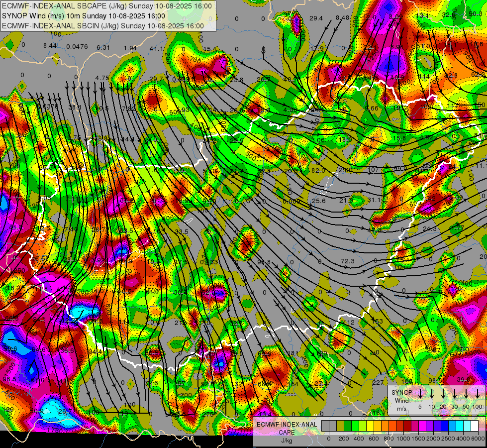Click the 1500 tick label in CAPE legend
Viewport: 487px width, 448px height.
pyautogui.click(x=418, y=439)
